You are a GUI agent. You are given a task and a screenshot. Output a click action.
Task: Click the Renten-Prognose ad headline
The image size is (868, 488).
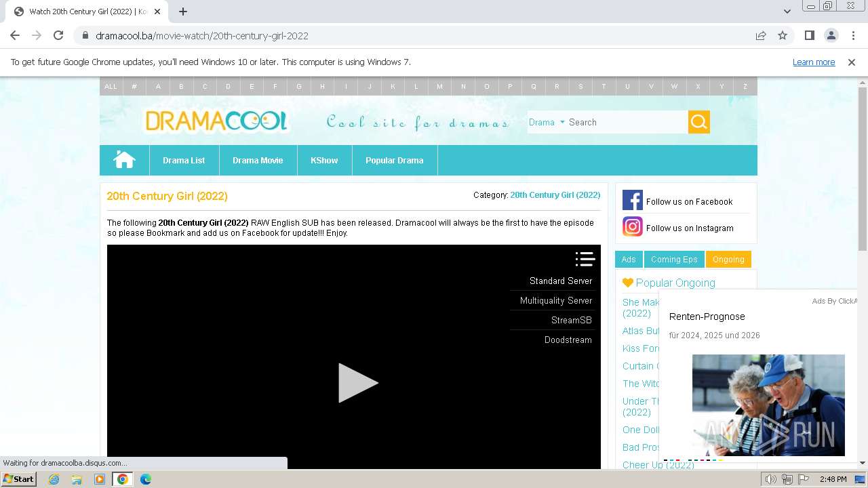[x=707, y=317]
